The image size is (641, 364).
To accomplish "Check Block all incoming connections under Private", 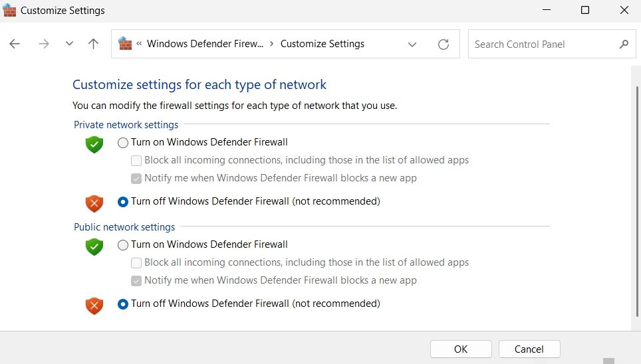I will (136, 161).
